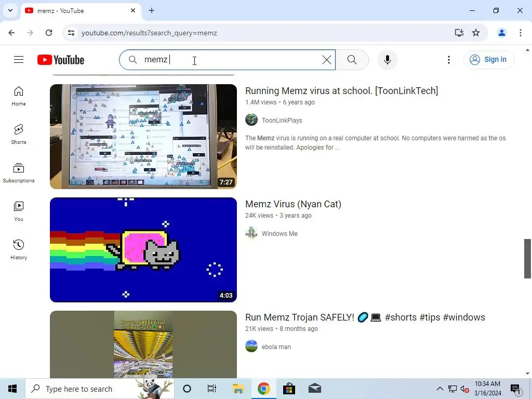The height and width of the screenshot is (399, 532).
Task: Click the scrollbar down arrow
Action: [527, 374]
